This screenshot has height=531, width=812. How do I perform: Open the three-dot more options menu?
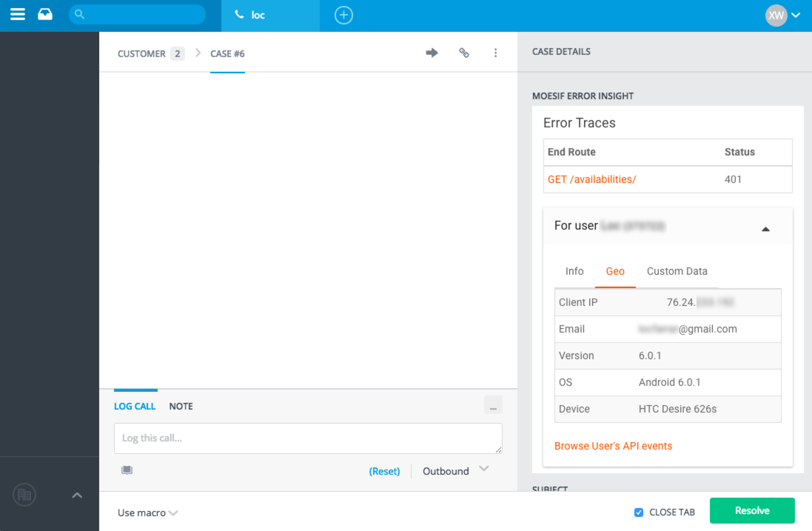pos(496,53)
